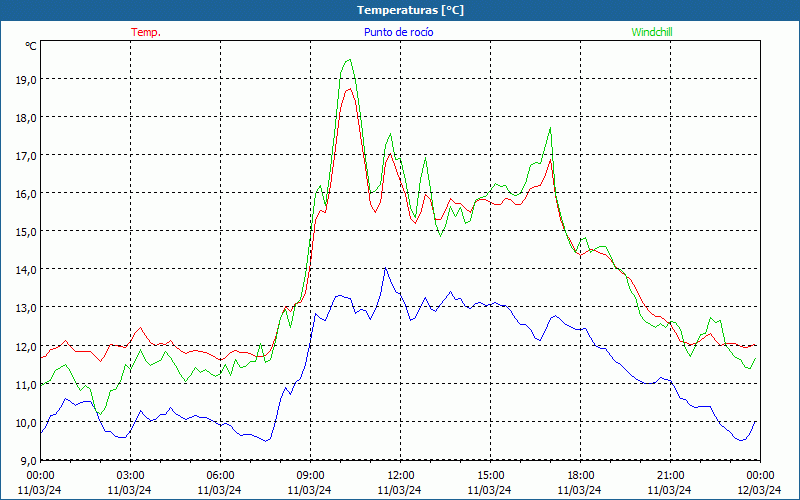The width and height of the screenshot is (800, 500).
Task: Click the green Windchill peak above 19,0
Action: (349, 60)
